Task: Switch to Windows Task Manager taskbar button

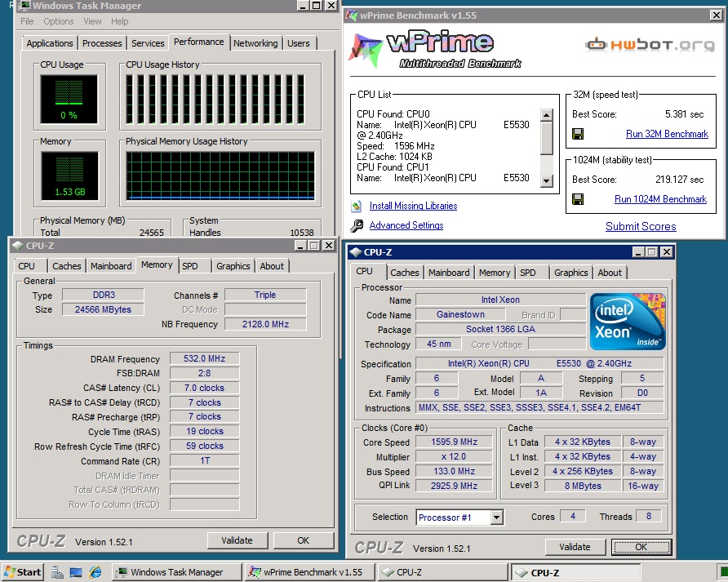Action: pos(177,572)
